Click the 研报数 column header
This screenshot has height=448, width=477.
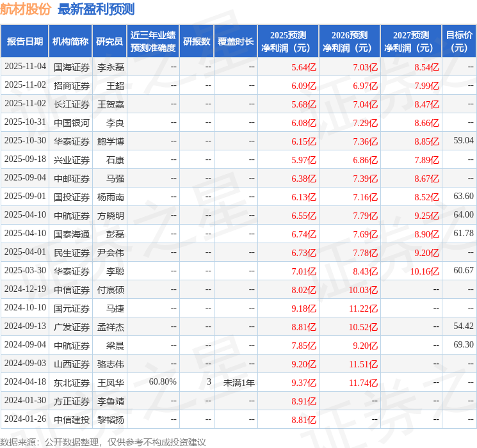(197, 42)
